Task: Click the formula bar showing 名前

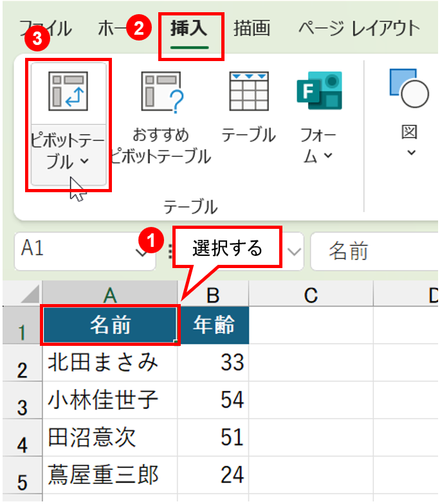Action: pos(374,251)
